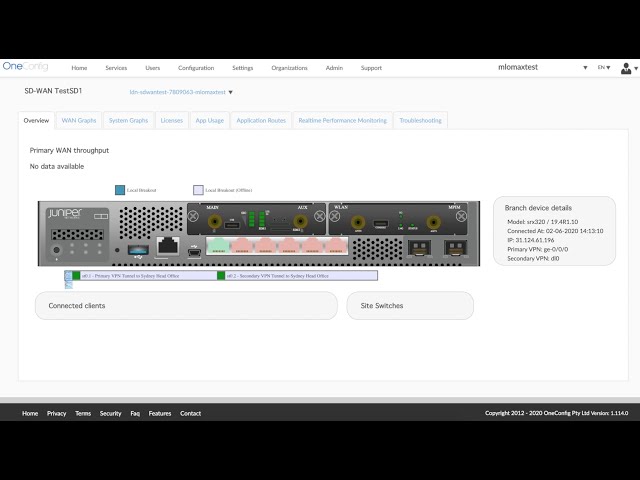Switch to the Application Routes tab
Image resolution: width=640 pixels, height=480 pixels.
(261, 120)
